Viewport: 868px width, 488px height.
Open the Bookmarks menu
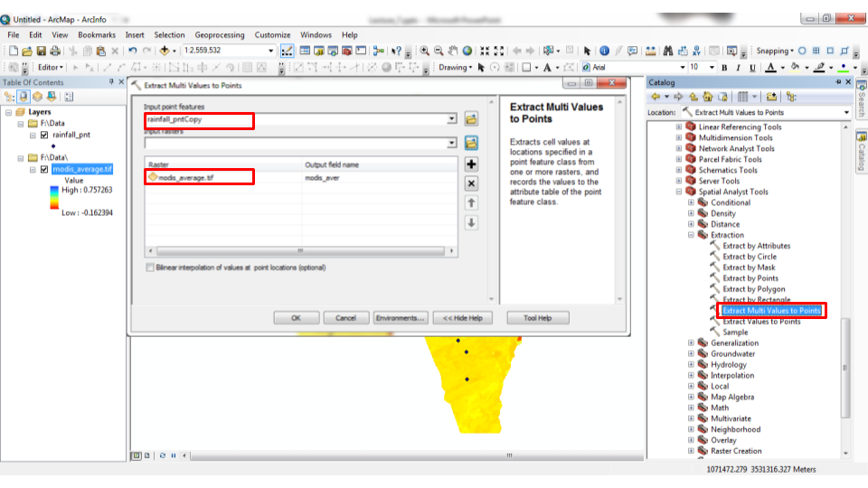(x=97, y=35)
